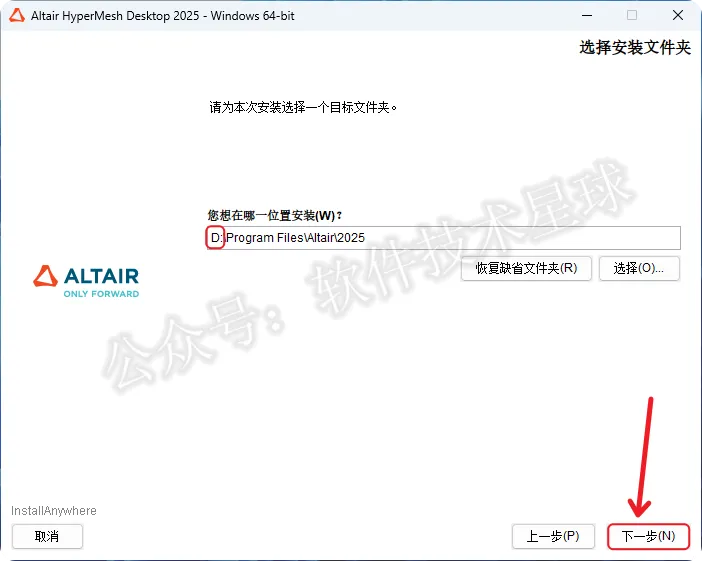Click the Altair icon in title bar
Viewport: 702px width, 561px height.
coord(17,16)
